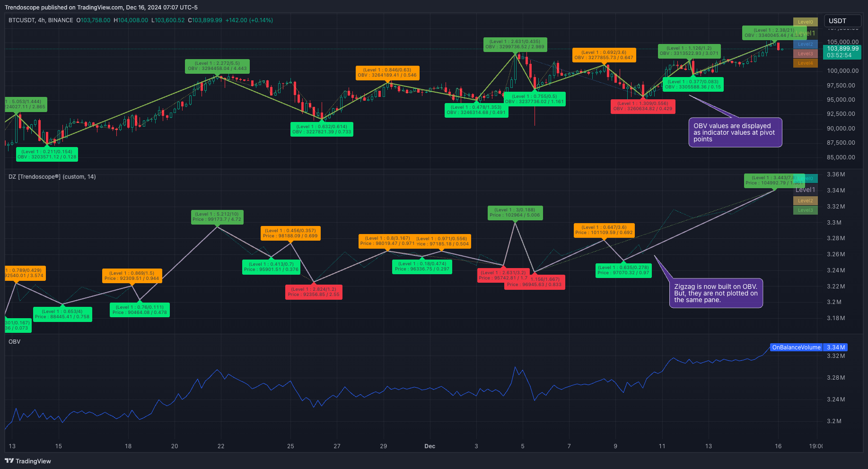The width and height of the screenshot is (868, 469).
Task: Click the DZ pivot label Price : 98188.09 / 0.699
Action: coord(290,233)
